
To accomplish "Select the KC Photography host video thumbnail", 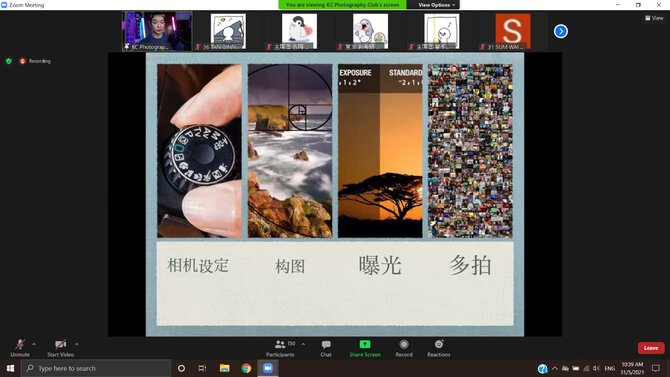I will click(157, 31).
